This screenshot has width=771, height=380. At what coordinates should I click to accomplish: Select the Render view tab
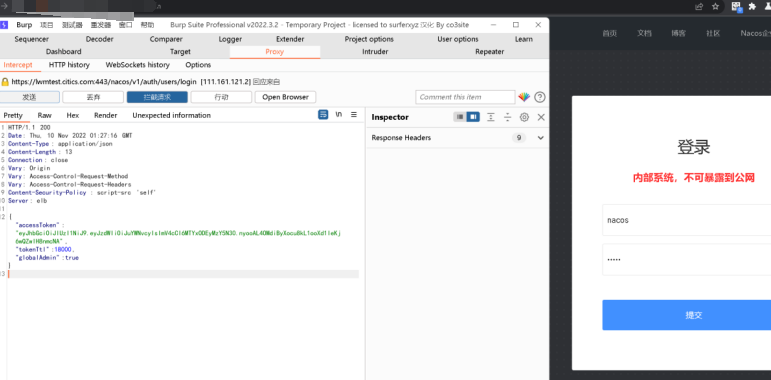point(106,116)
